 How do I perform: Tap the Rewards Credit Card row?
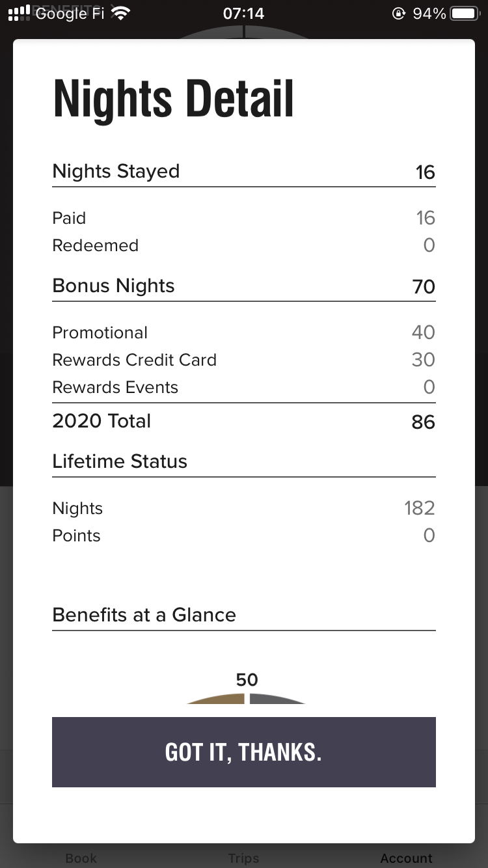[244, 360]
